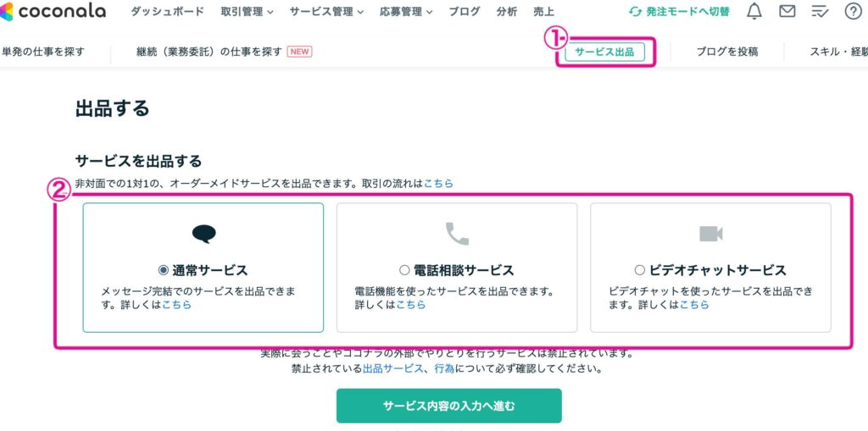Click the help question mark icon
Screen dimensions: 868x431
pyautogui.click(x=853, y=12)
